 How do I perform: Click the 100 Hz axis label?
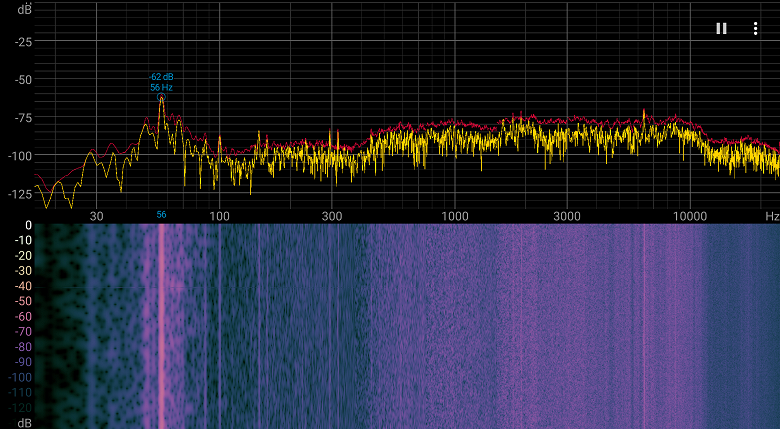point(219,216)
